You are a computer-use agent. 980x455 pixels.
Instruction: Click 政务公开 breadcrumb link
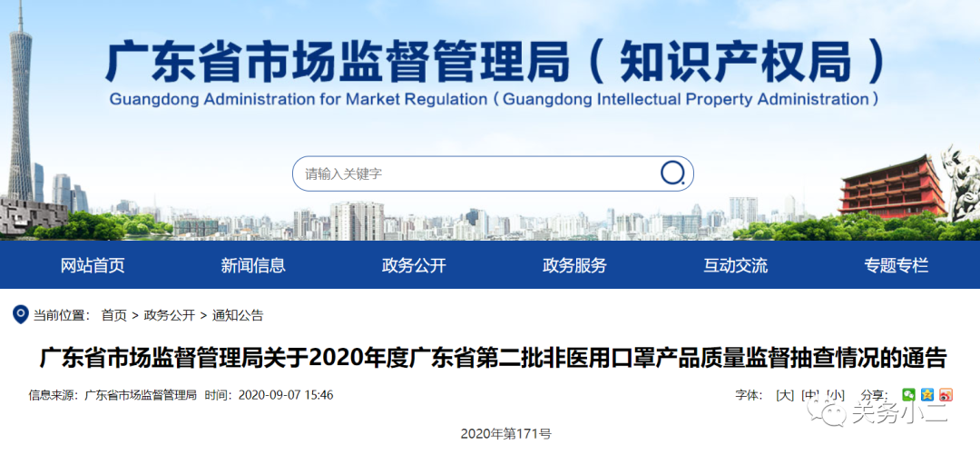[x=170, y=315]
